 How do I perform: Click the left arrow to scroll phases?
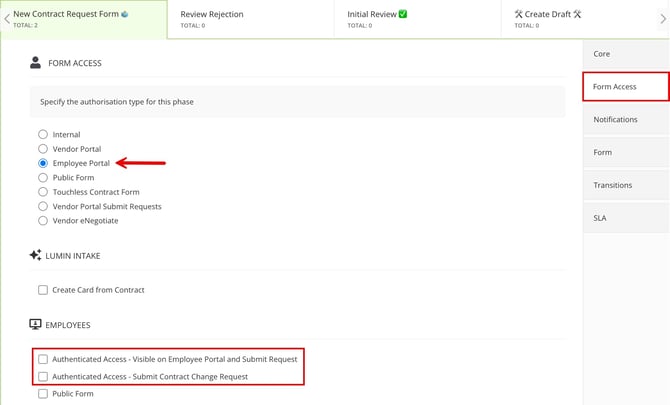pyautogui.click(x=6, y=19)
